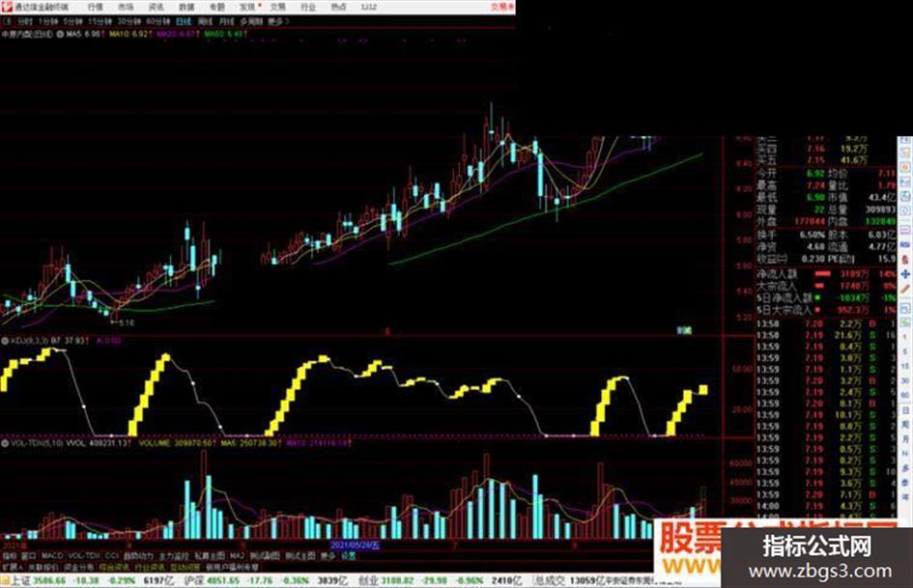Select the pencil drawing tool in right toolbar
The width and height of the screenshot is (913, 588).
point(905,288)
